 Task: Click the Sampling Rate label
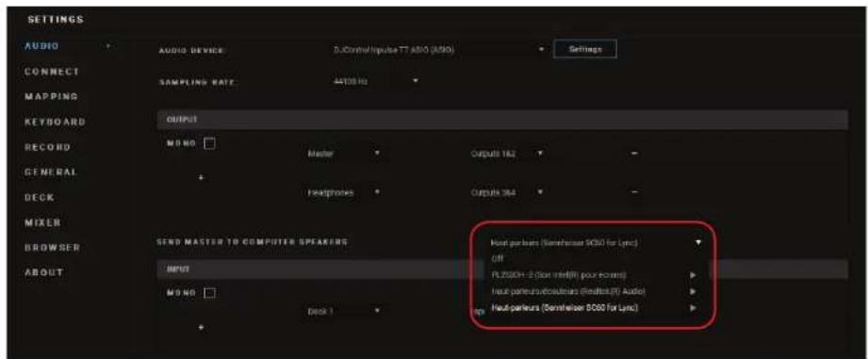pos(197,82)
